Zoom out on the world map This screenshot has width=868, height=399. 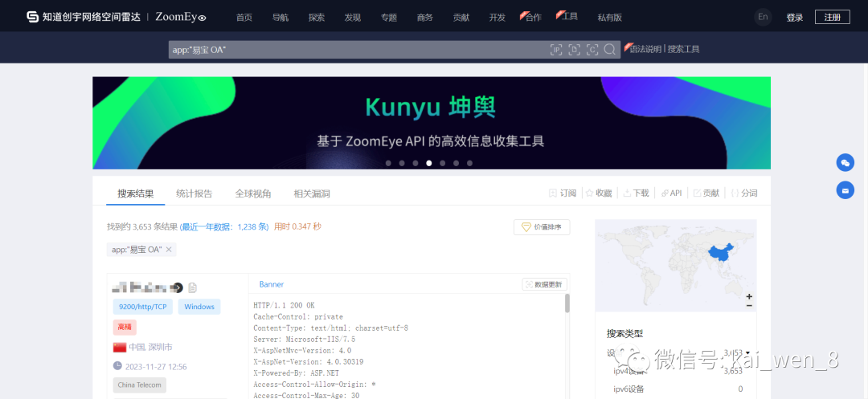pos(749,305)
